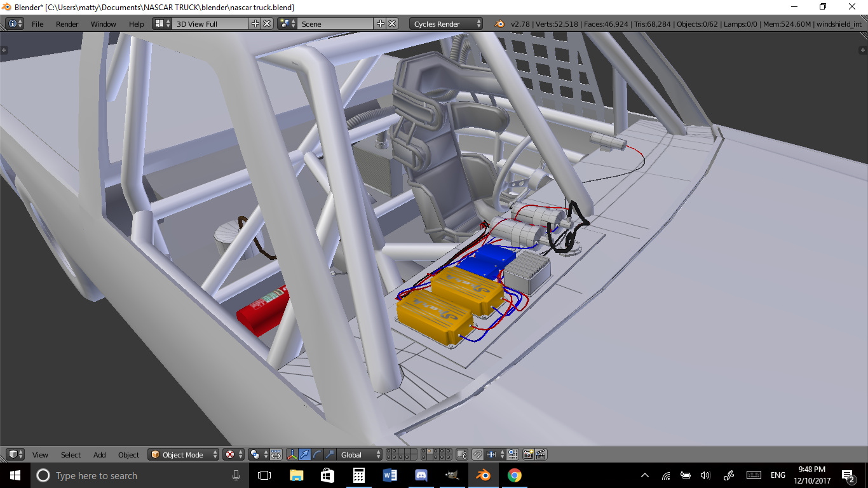
Task: Add a new screen layout
Action: (255, 24)
